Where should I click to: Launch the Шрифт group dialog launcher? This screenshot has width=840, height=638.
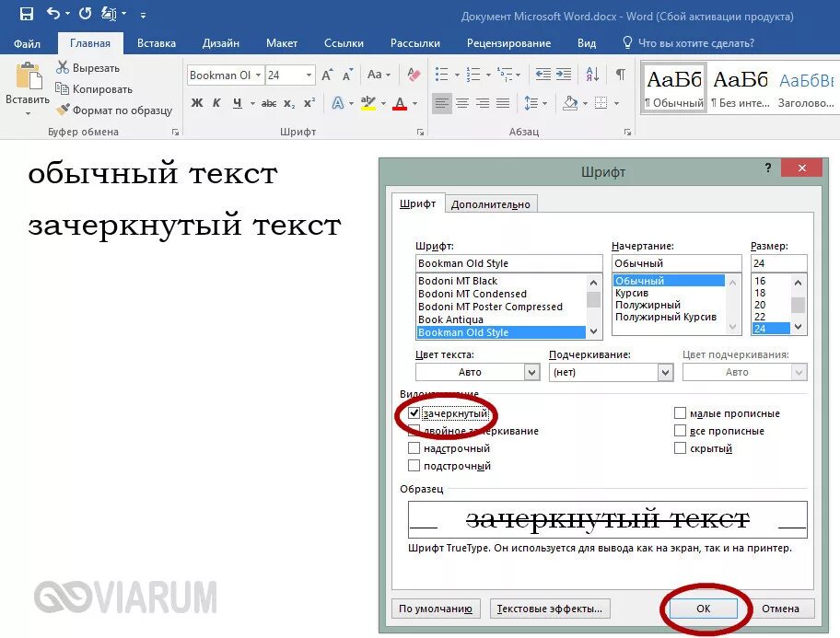[x=421, y=132]
